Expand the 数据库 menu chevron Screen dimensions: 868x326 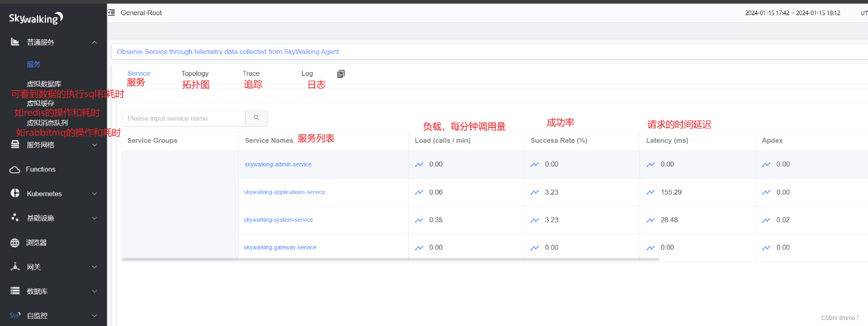click(95, 291)
